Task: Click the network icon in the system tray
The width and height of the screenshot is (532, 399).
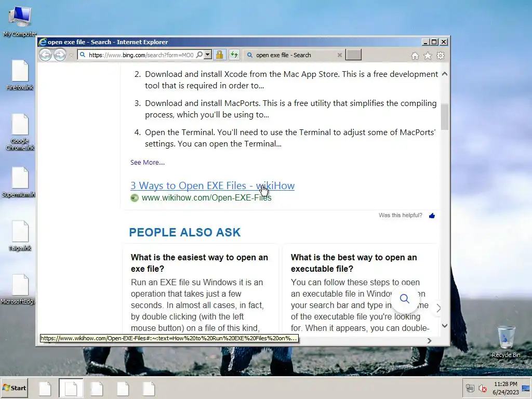Action: (470, 388)
